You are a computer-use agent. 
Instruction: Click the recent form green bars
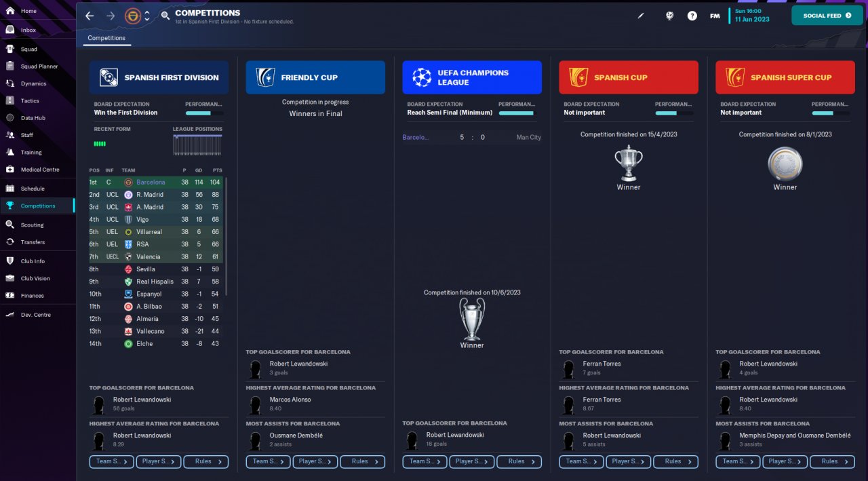pyautogui.click(x=100, y=144)
